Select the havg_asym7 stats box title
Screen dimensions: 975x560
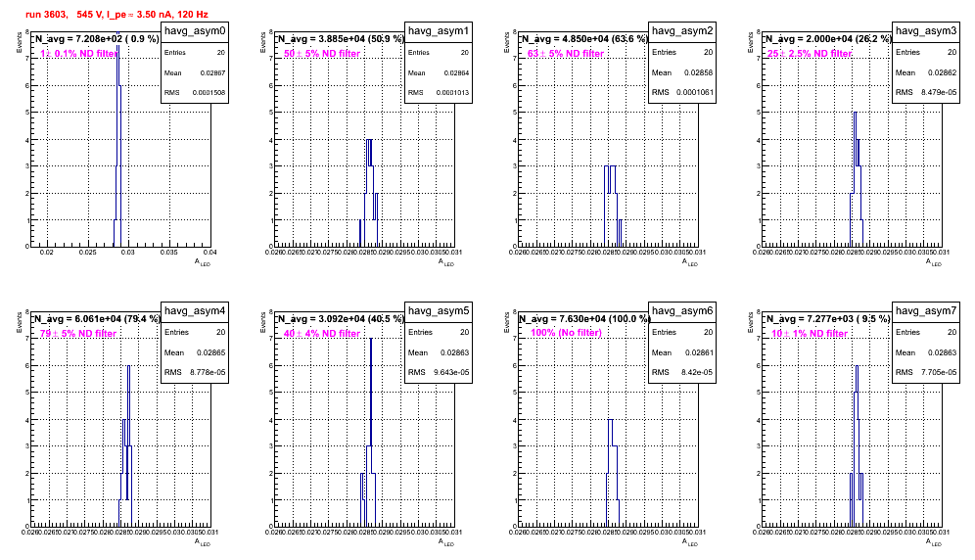[926, 311]
